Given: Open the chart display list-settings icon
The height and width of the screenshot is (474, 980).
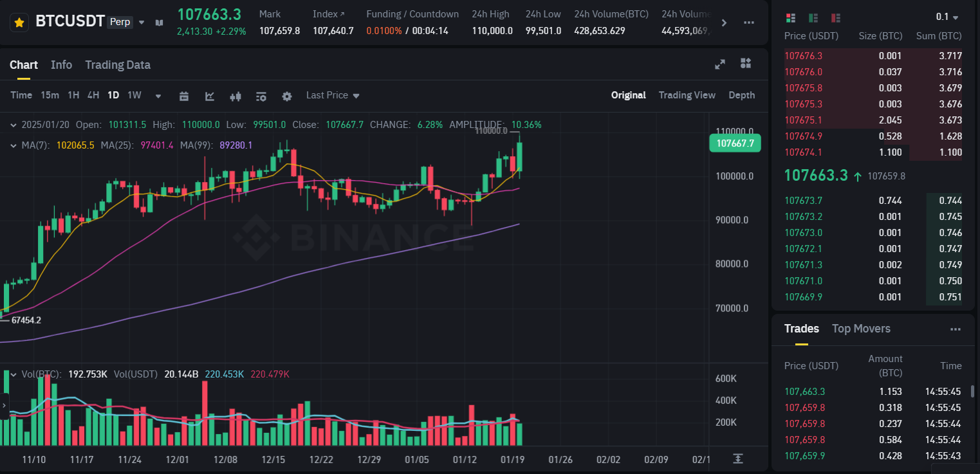Looking at the screenshot, I should 261,96.
